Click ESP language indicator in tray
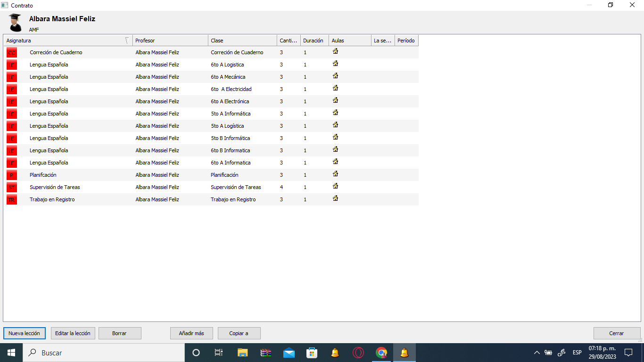Screen dimensions: 644x362 (x=577, y=353)
